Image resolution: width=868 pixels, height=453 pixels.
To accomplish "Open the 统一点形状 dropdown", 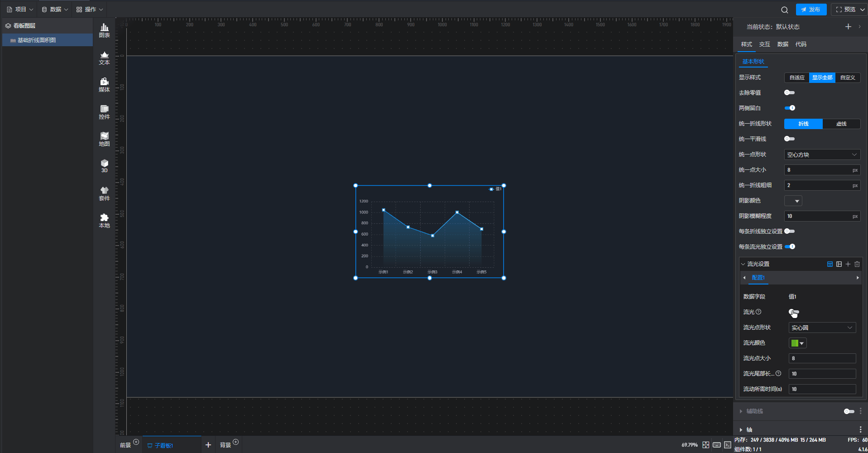I will tap(822, 155).
